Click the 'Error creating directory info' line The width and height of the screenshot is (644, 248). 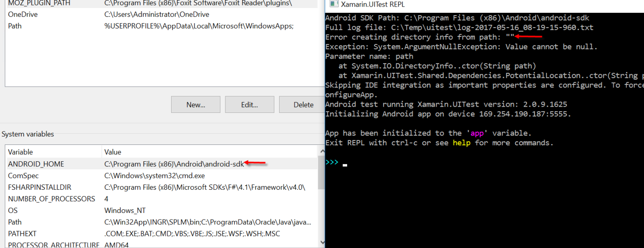[x=420, y=37]
